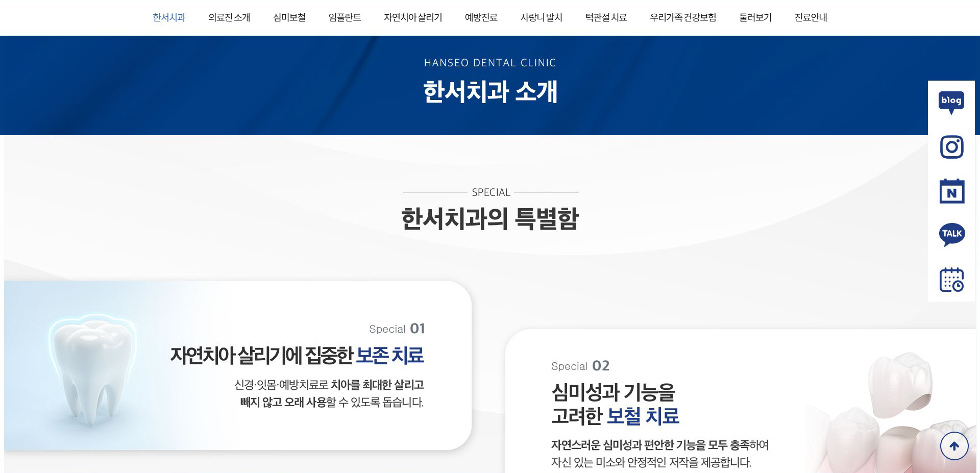Click the Special 01 label
The height and width of the screenshot is (473, 980).
(x=397, y=329)
